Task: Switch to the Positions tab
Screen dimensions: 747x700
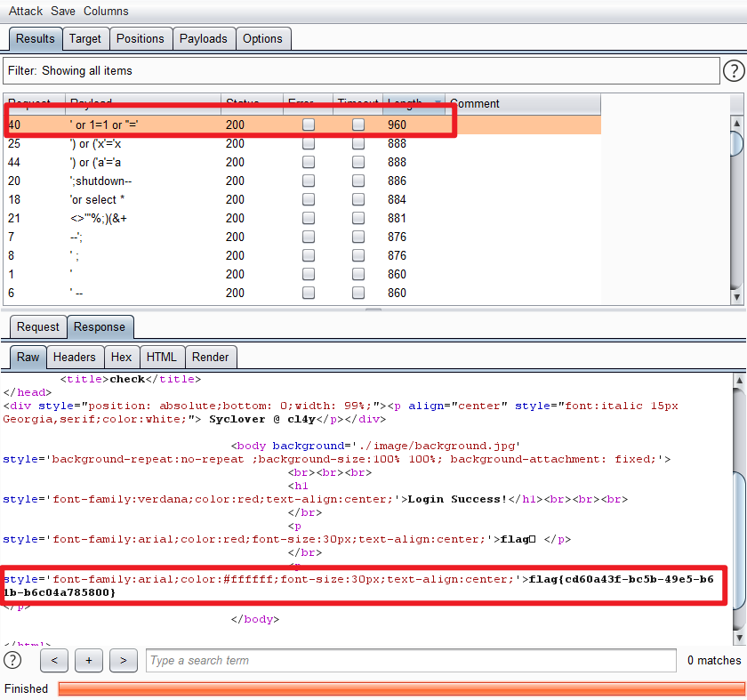Action: (141, 38)
